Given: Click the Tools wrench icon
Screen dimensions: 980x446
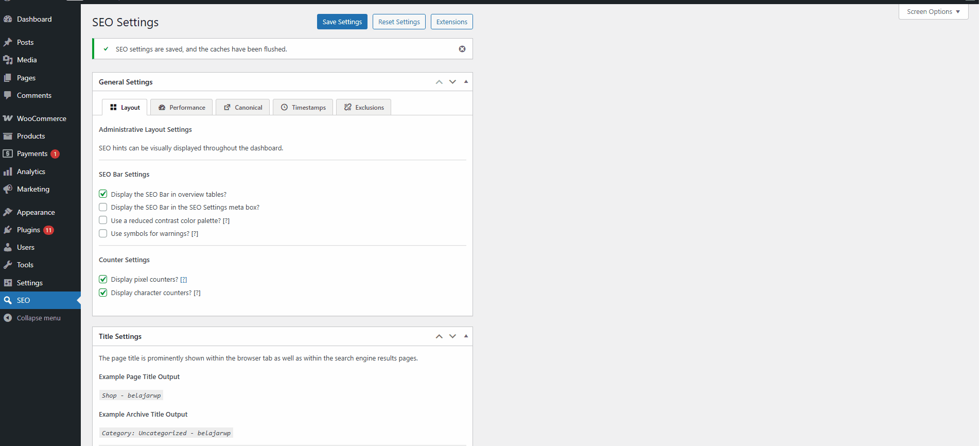Looking at the screenshot, I should coord(8,265).
